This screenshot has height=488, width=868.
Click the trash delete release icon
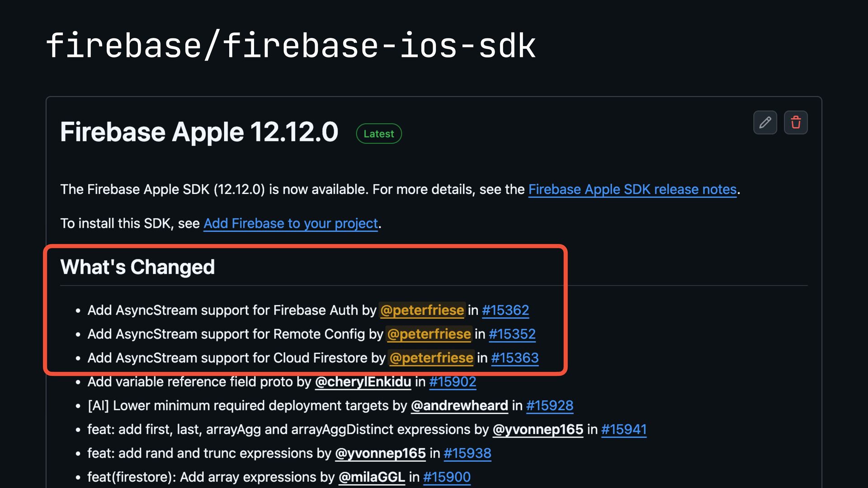click(796, 122)
